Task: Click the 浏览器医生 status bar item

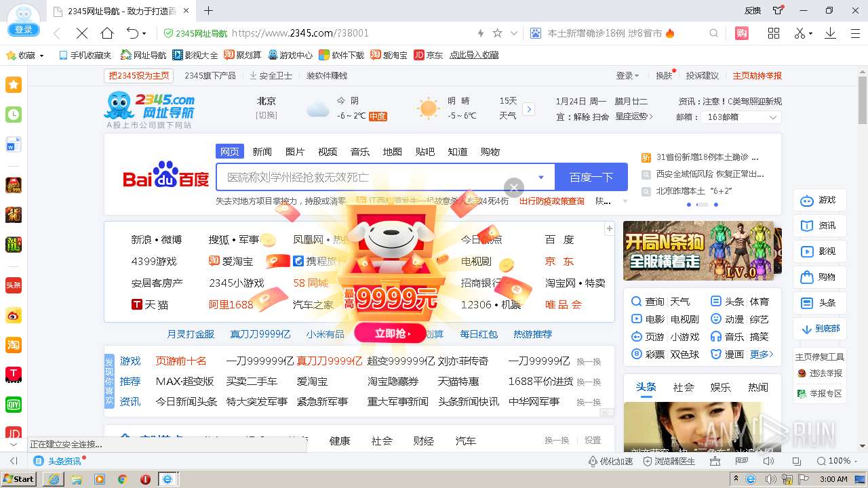Action: (x=669, y=461)
